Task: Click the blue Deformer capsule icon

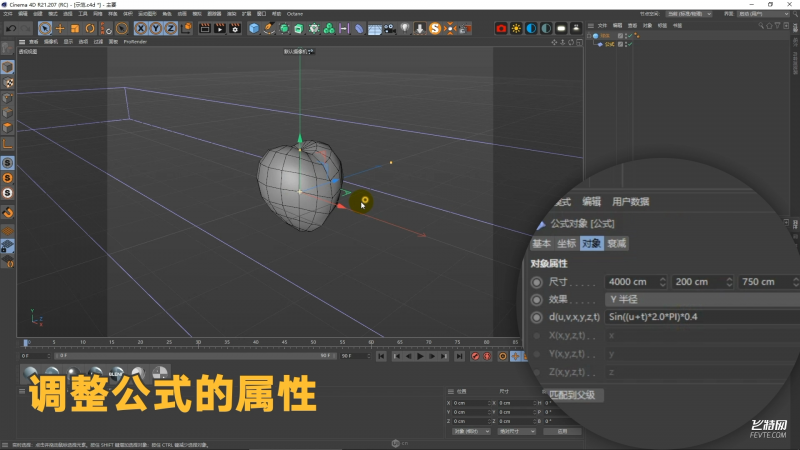Action: (x=359, y=29)
